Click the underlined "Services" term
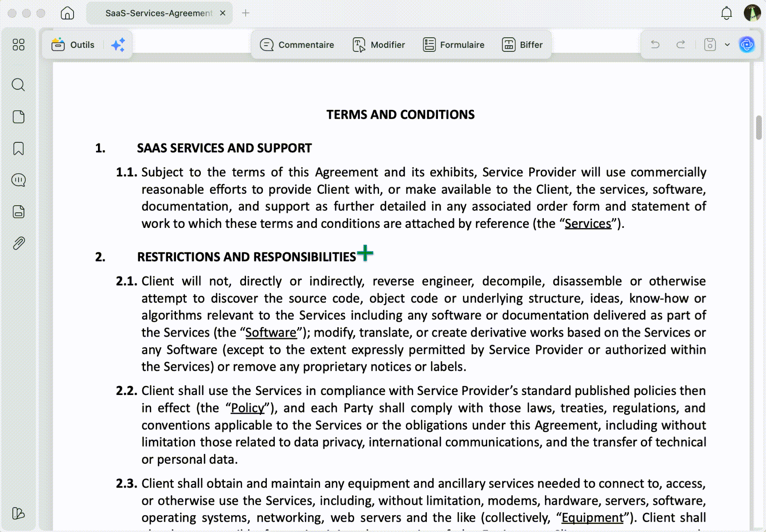Viewport: 766px width, 532px height. (588, 223)
